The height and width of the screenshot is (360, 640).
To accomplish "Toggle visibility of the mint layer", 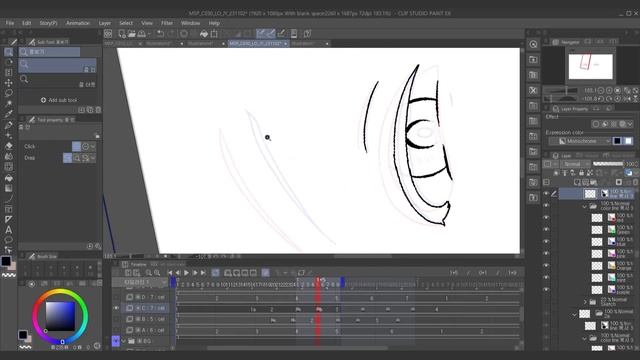I will (x=546, y=277).
